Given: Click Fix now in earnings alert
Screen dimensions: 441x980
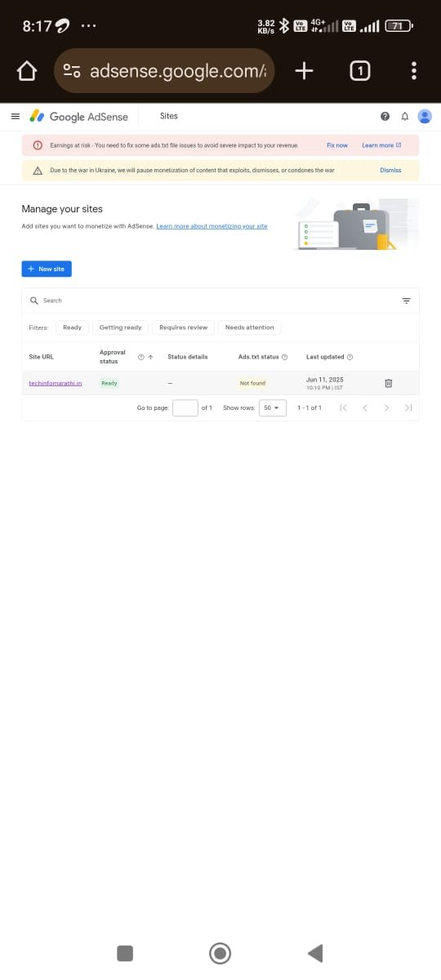Looking at the screenshot, I should [336, 145].
